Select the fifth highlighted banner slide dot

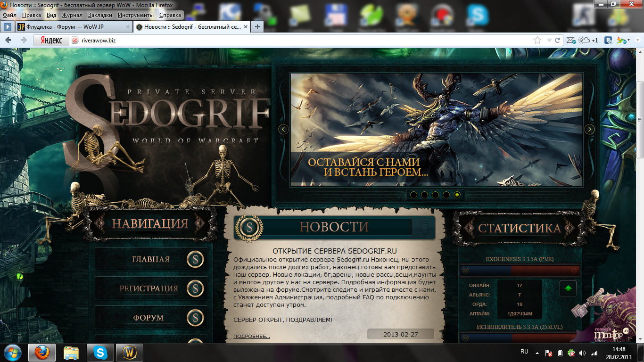click(457, 195)
